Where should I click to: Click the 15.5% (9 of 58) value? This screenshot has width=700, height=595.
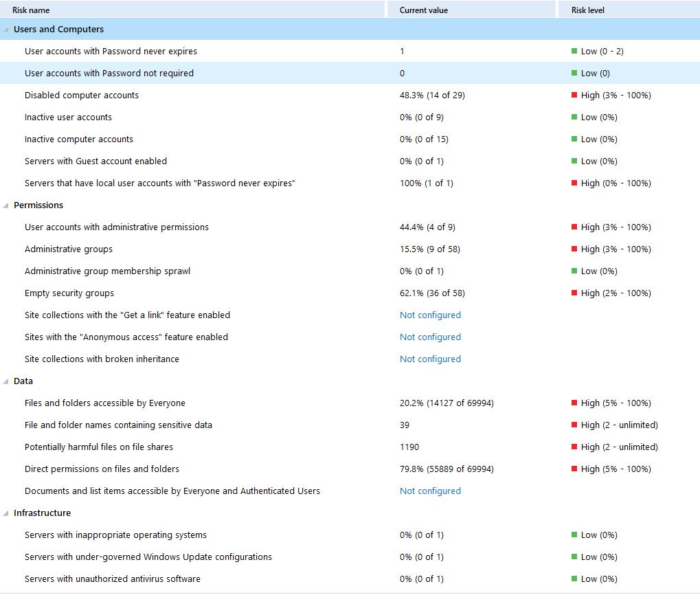(x=429, y=249)
